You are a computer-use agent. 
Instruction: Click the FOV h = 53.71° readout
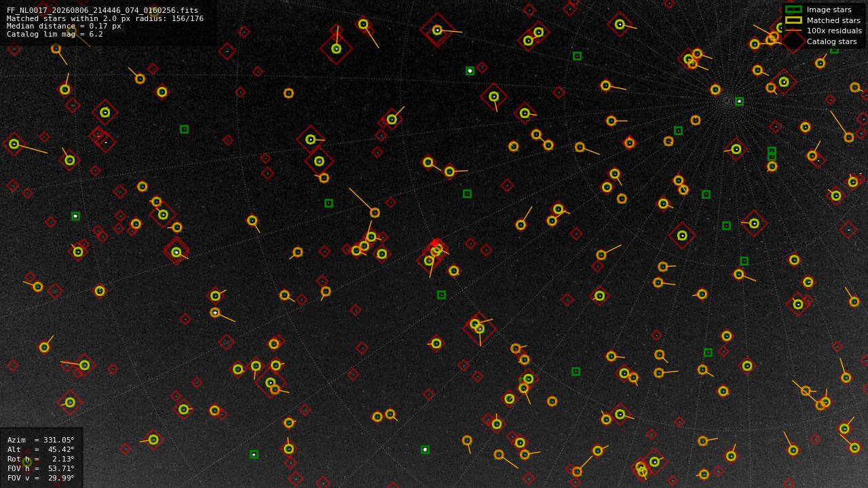pos(41,468)
